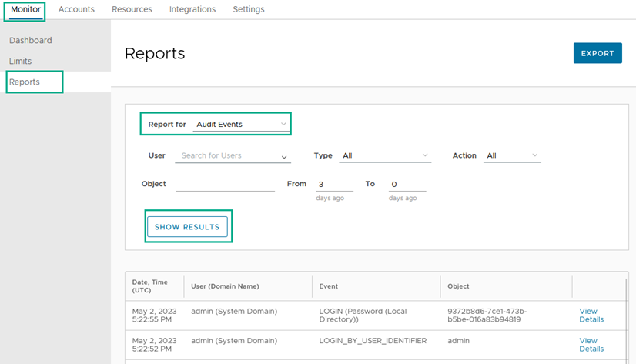This screenshot has height=364, width=636.
Task: Go to the Integrations tab
Action: [x=192, y=9]
